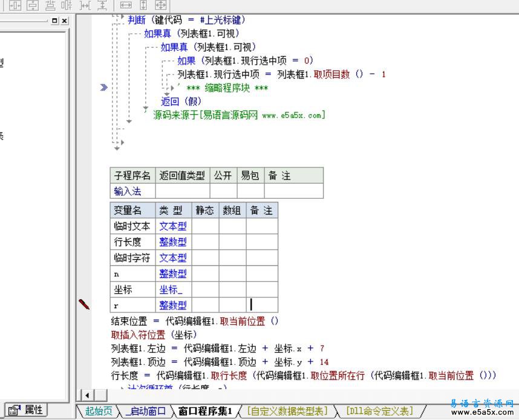
Task: Switch to the 起始页 tab
Action: point(99,411)
